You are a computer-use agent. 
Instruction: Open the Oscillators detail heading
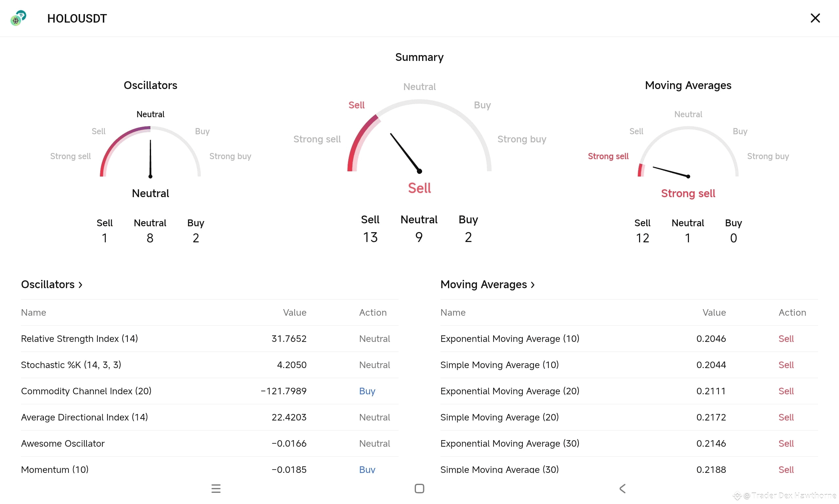[x=48, y=284]
